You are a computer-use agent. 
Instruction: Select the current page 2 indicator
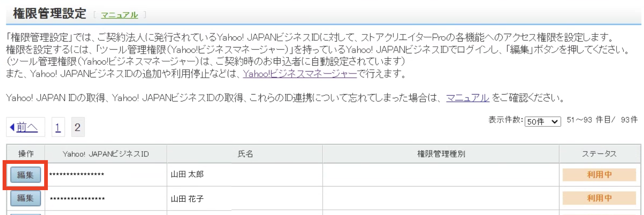pyautogui.click(x=78, y=127)
